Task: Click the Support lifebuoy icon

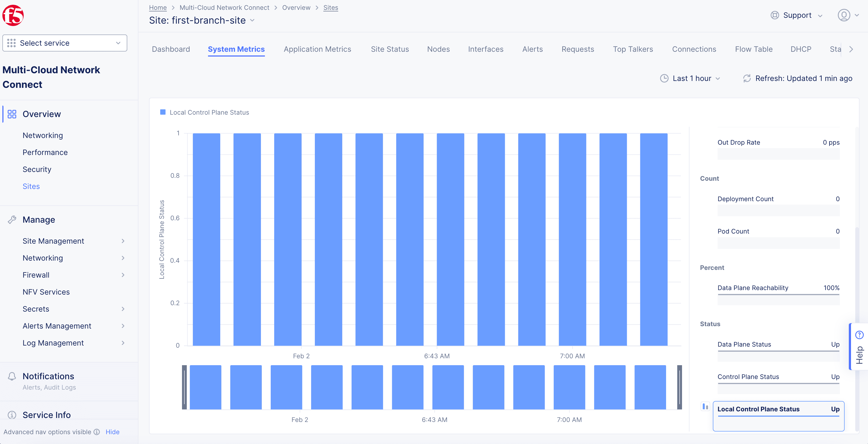Action: pos(775,15)
